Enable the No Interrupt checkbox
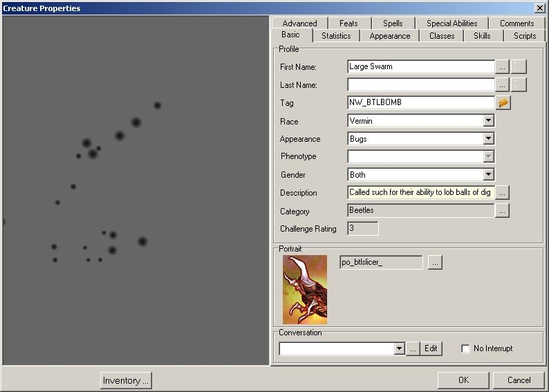 point(466,348)
